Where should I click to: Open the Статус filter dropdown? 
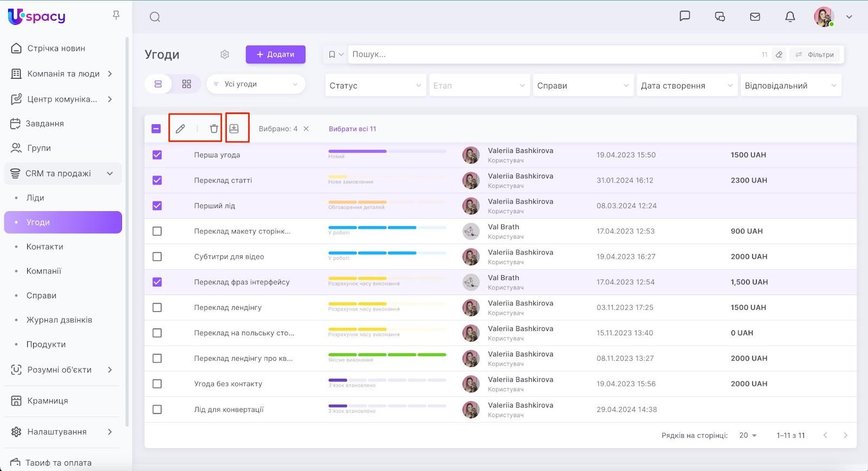click(375, 86)
